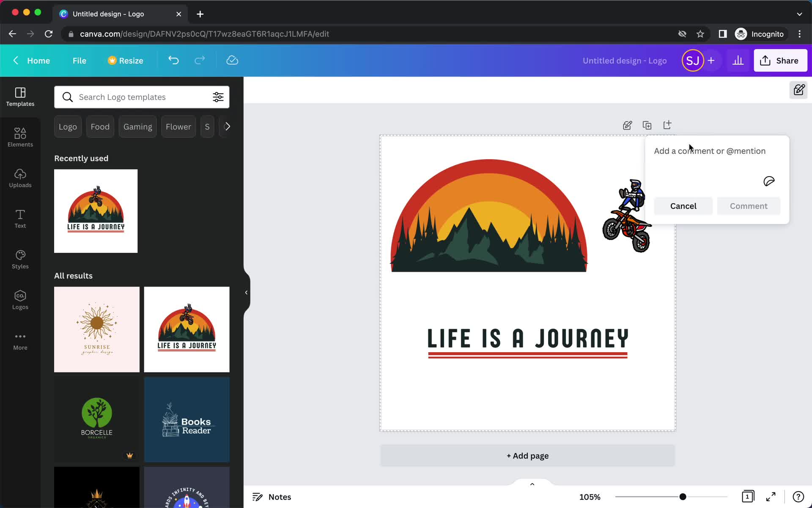This screenshot has height=508, width=812.
Task: Click the add comment icon above page
Action: pos(628,125)
